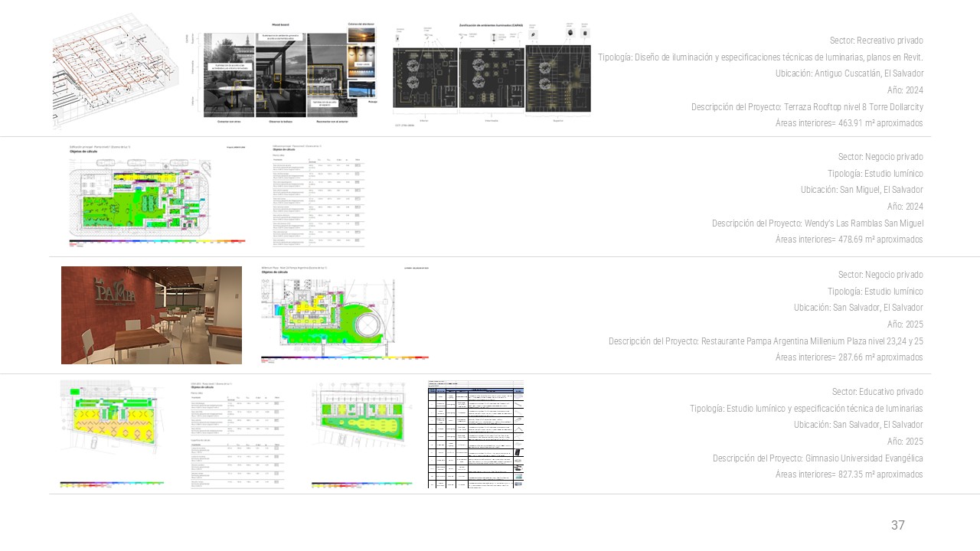Select the "Sector: Educativo privado" text

coord(877,392)
